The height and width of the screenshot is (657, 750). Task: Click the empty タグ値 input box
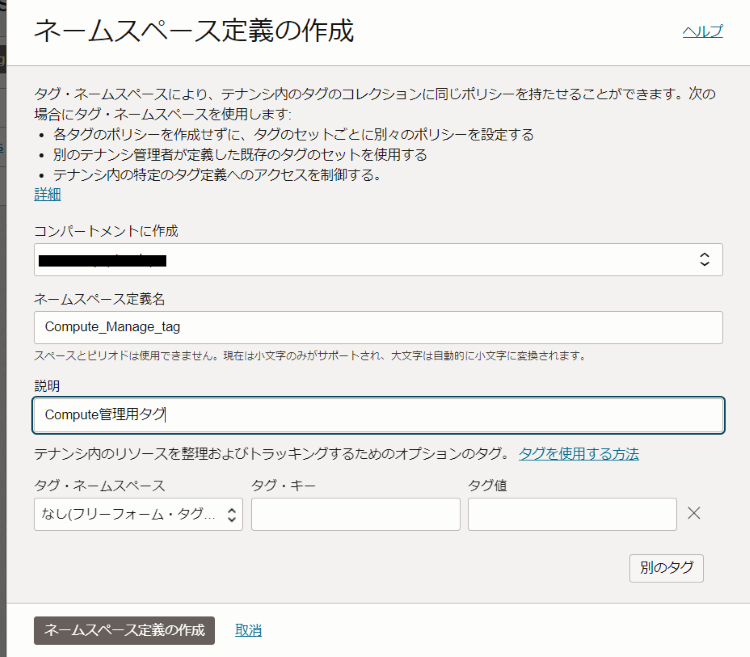572,514
